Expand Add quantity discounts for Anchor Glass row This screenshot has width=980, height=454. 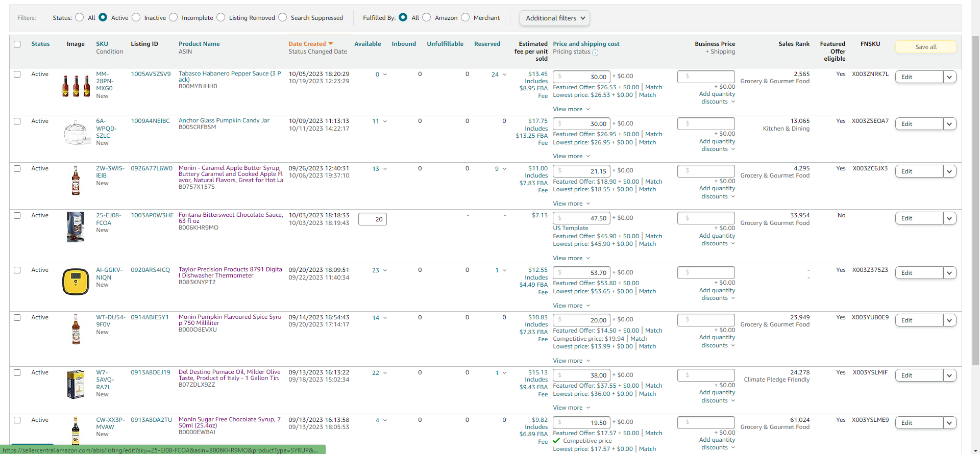(x=718, y=145)
